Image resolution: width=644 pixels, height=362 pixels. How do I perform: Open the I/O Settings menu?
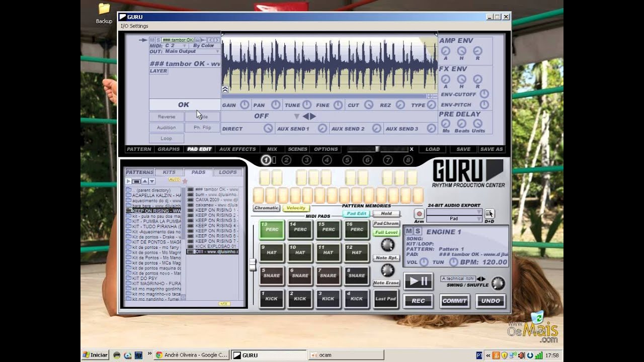tap(134, 26)
